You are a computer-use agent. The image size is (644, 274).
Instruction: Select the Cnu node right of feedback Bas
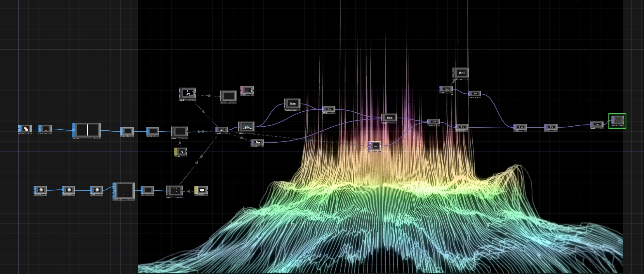pyautogui.click(x=329, y=109)
